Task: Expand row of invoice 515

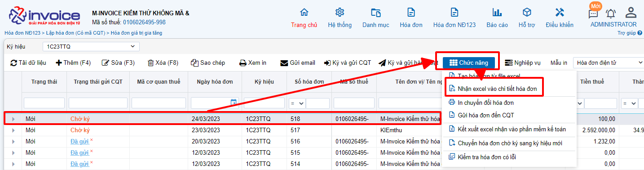Action: tap(13, 153)
